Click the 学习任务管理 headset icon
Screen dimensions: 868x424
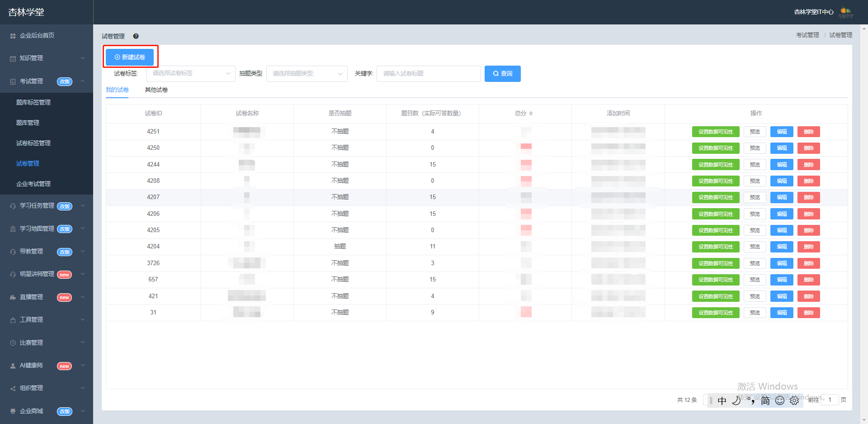click(x=13, y=206)
